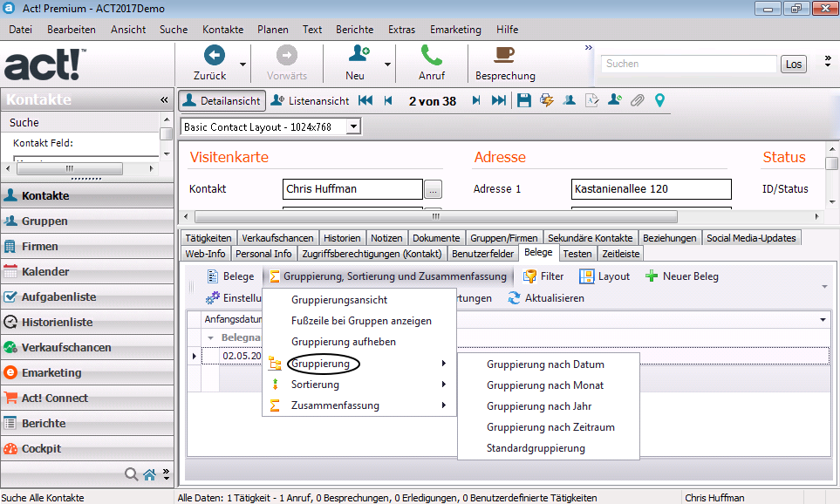Switch to Detailansicht view

point(222,100)
